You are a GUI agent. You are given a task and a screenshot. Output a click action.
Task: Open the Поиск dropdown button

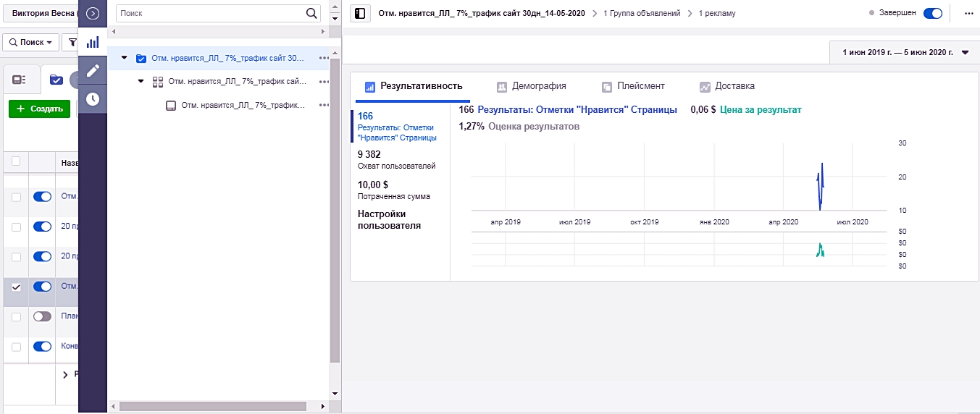(31, 42)
